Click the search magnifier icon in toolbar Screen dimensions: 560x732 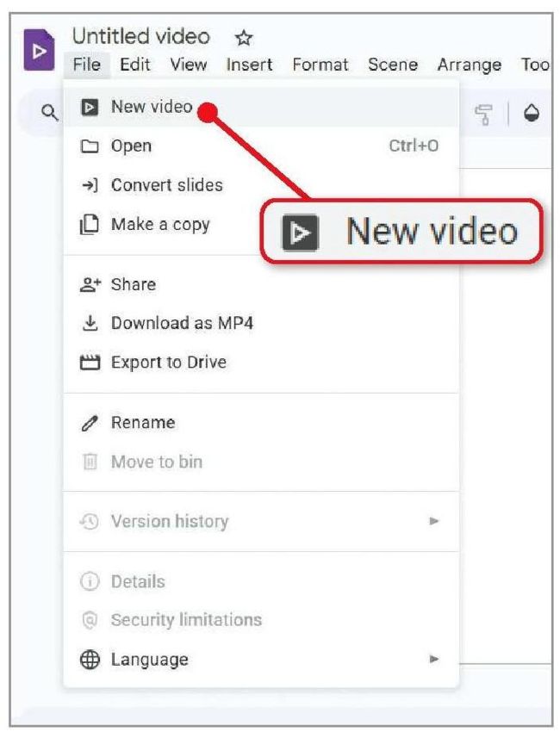pyautogui.click(x=49, y=113)
